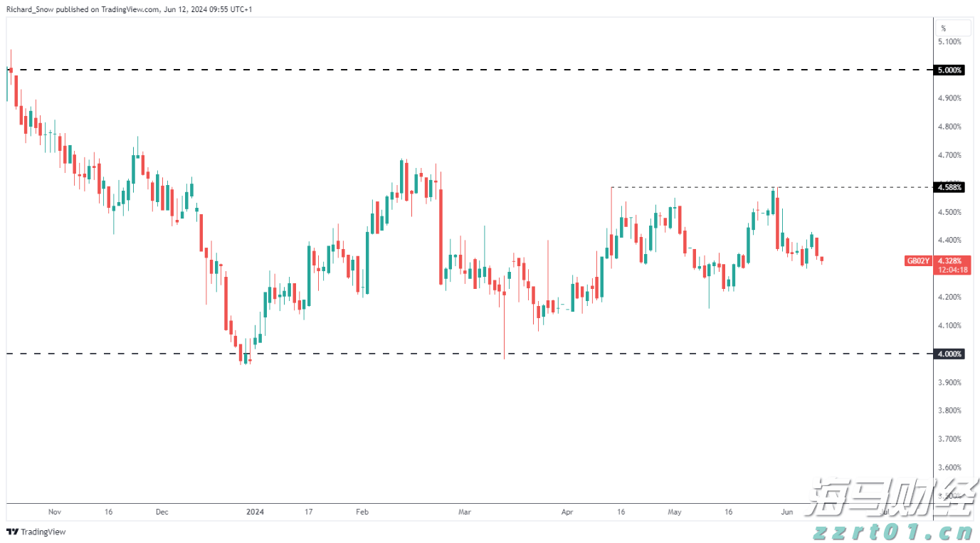Click the 4.400% price axis value
This screenshot has width=980, height=543.
(949, 241)
